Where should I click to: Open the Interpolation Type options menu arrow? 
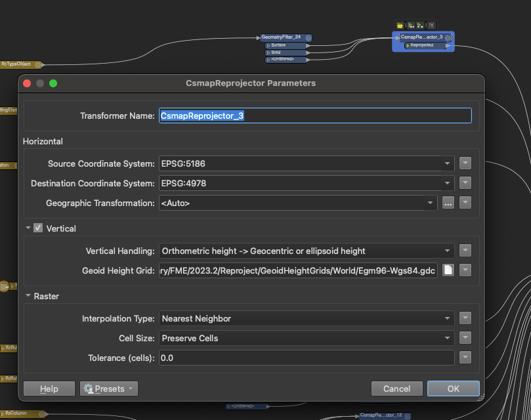pos(465,318)
